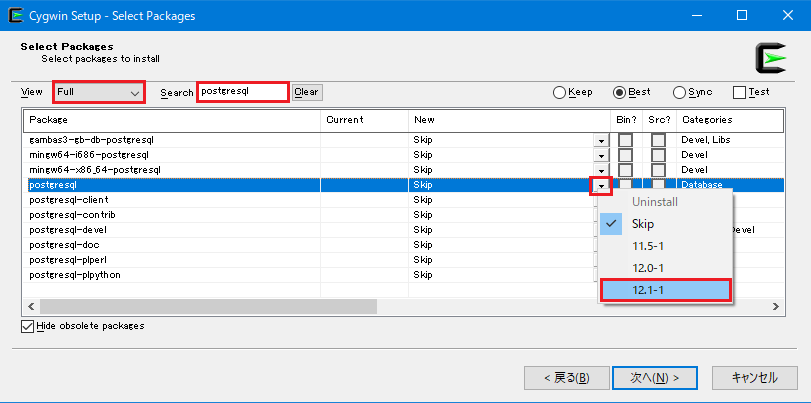This screenshot has width=811, height=403.
Task: Enable the Test checkbox
Action: coord(740,92)
